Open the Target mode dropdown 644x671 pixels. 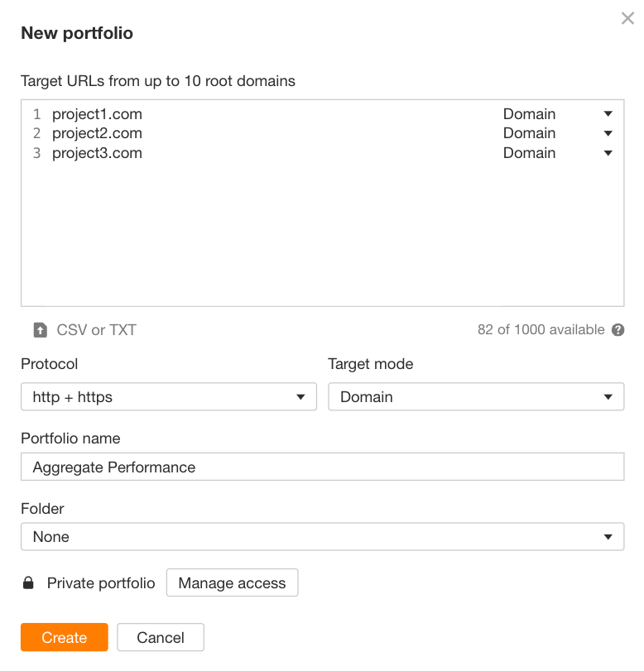[477, 397]
